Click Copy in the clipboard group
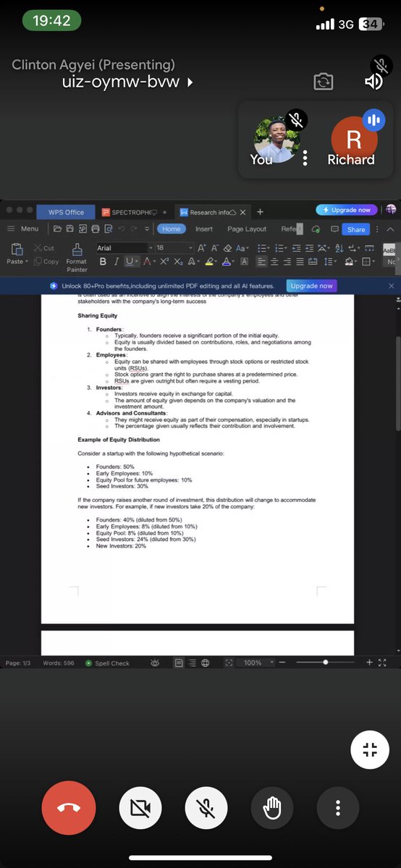The image size is (401, 868). [46, 261]
